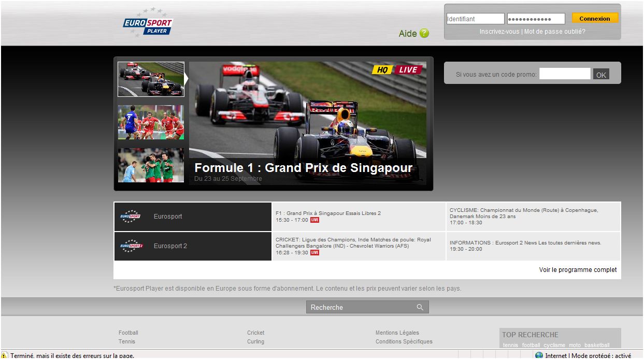The width and height of the screenshot is (644, 359).
Task: Select the Formula 1 cars thumbnail
Action: coord(151,79)
